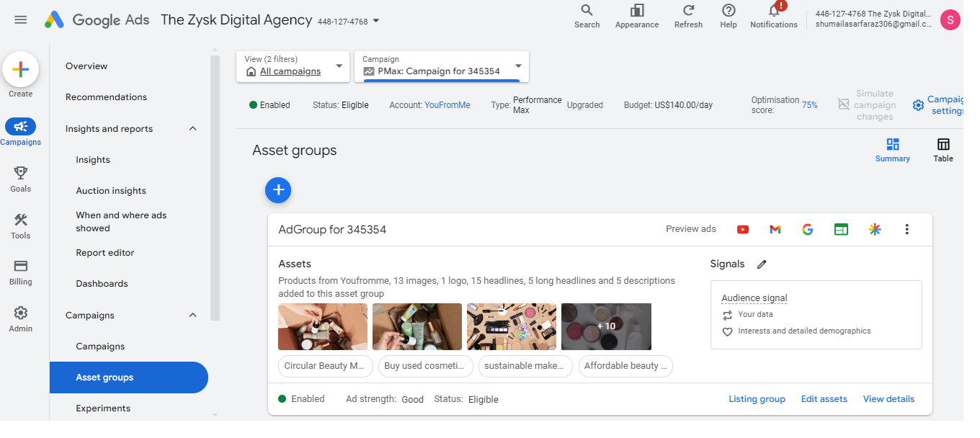980x438 pixels.
Task: Open third makeup flatlay image thumbnail
Action: 512,326
